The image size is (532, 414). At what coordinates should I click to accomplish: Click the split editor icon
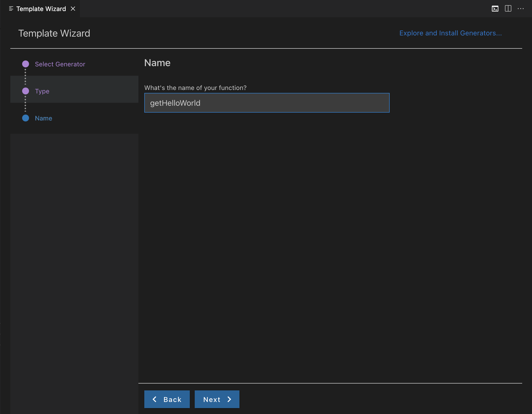508,9
